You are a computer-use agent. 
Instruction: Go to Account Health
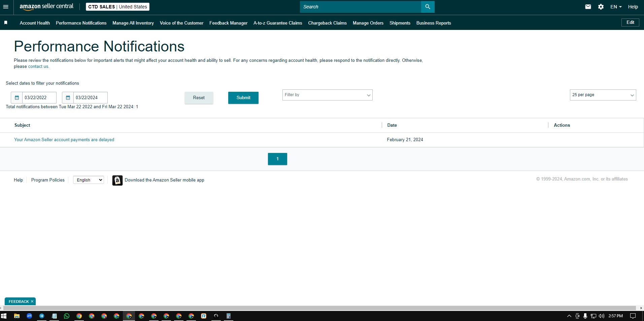[35, 23]
